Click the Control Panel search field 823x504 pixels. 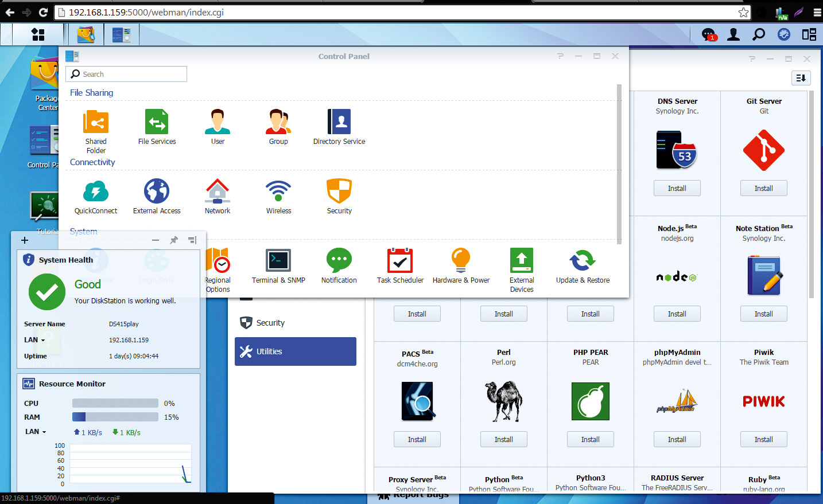(x=126, y=74)
